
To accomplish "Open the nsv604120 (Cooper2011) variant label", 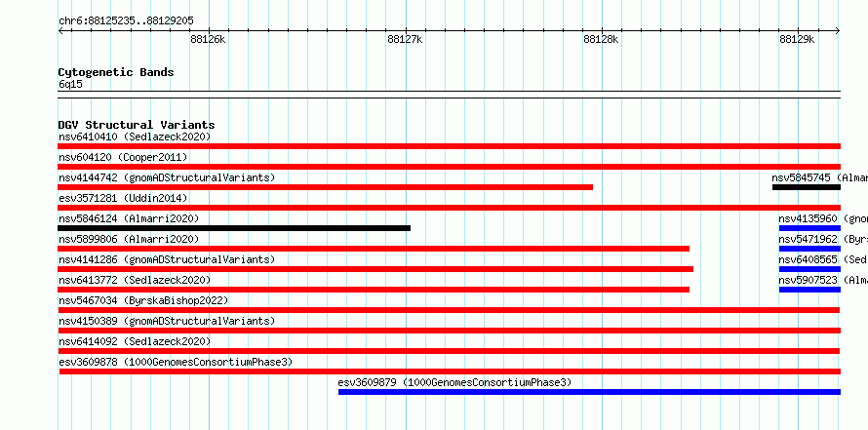I will (123, 157).
